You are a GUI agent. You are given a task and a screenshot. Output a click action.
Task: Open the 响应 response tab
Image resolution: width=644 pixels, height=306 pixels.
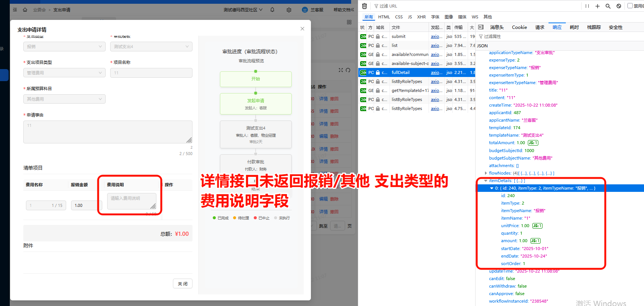pos(557,27)
